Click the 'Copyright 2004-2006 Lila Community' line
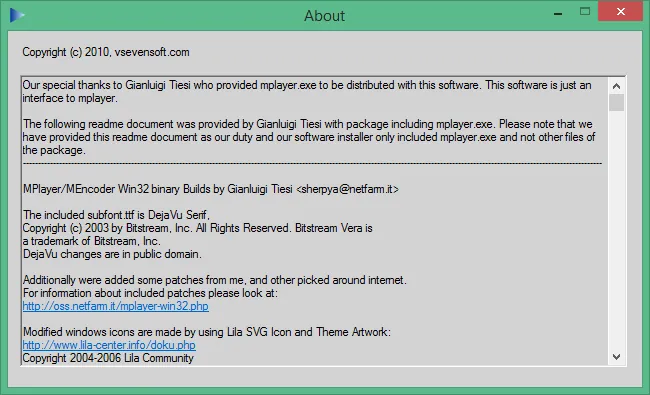650x395 pixels. point(108,358)
